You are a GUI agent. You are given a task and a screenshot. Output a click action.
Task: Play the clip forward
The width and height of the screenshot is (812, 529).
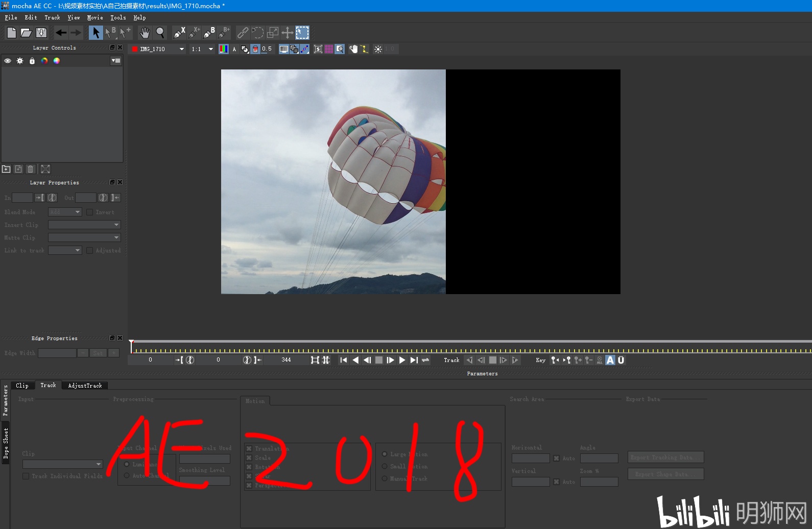(x=402, y=360)
